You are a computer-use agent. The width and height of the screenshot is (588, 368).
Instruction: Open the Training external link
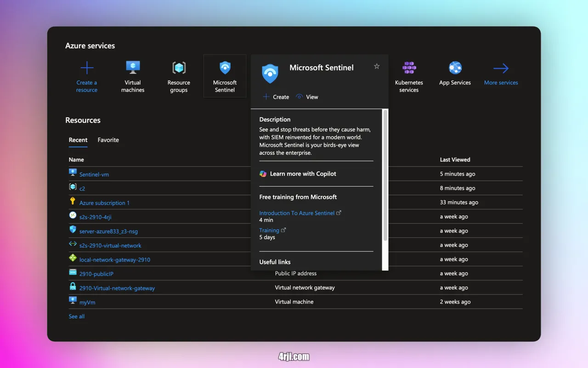269,230
